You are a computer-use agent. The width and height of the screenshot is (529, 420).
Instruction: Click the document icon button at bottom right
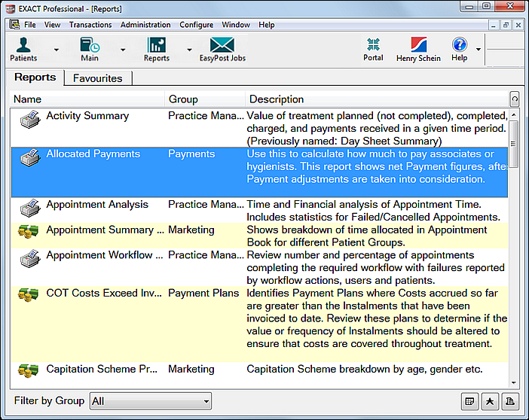coord(509,401)
